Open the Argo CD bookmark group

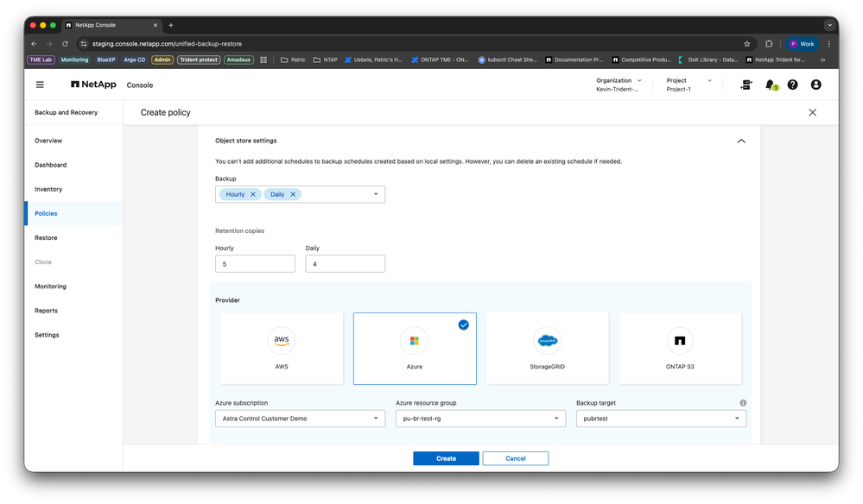click(x=134, y=60)
